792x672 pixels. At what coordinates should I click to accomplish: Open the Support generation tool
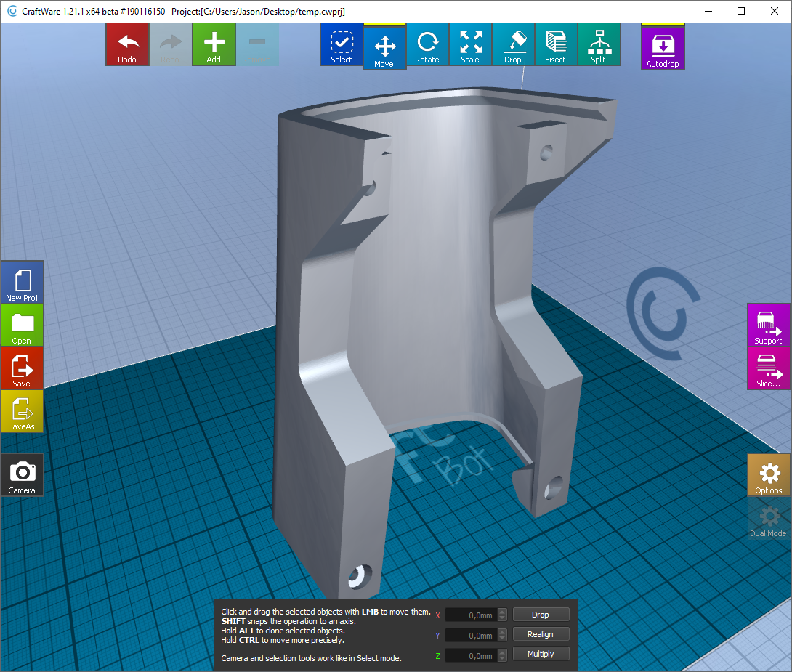(x=769, y=325)
